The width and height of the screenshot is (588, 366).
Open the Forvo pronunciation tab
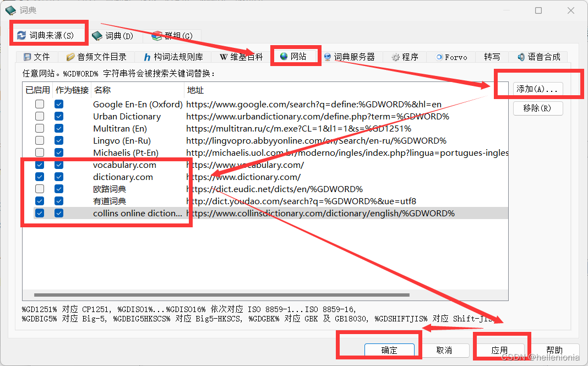450,56
